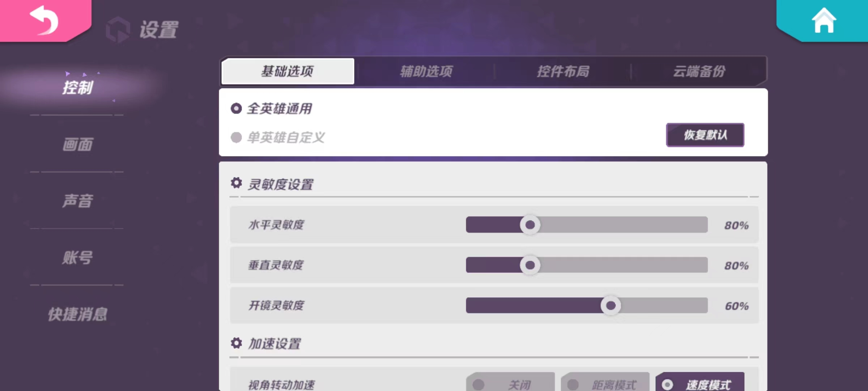868x391 pixels.
Task: Tap the home icon button
Action: pyautogui.click(x=824, y=21)
